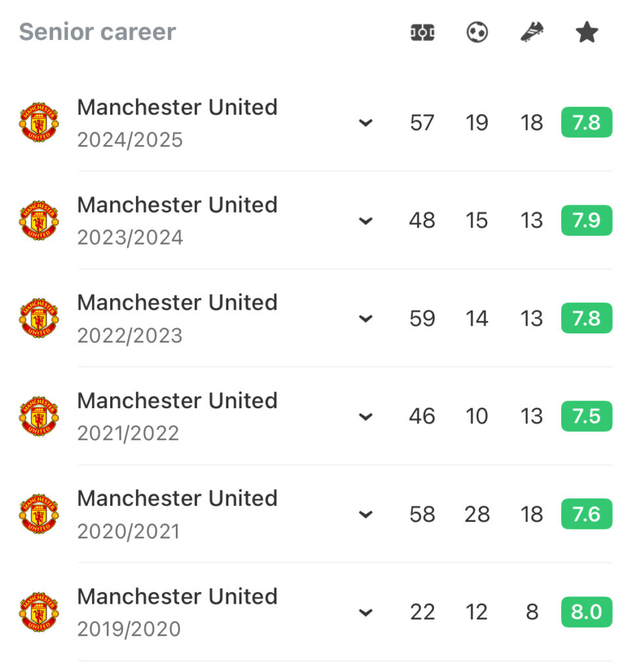This screenshot has height=672, width=632.
Task: Expand the 2019/2020 season chevron
Action: tap(366, 612)
